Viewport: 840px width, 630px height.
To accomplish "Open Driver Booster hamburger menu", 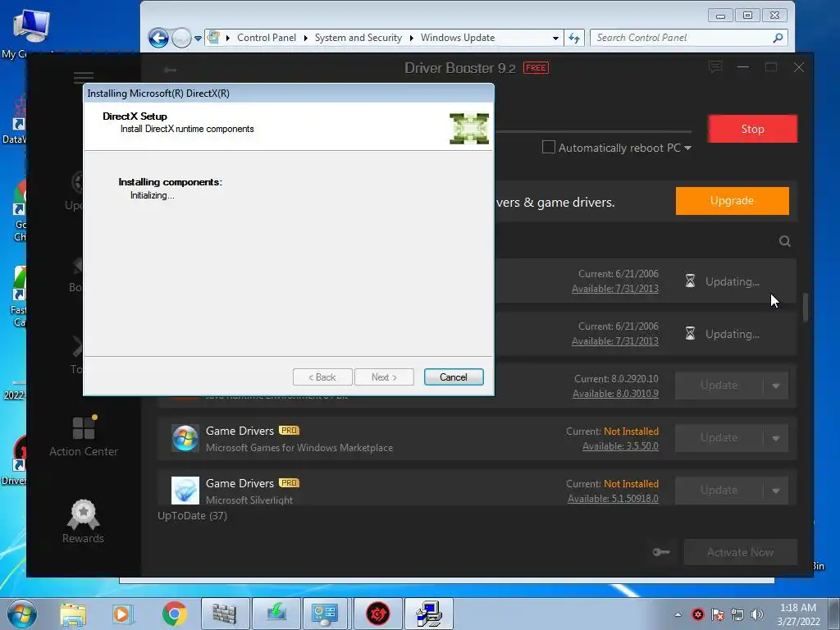I will 84,78.
